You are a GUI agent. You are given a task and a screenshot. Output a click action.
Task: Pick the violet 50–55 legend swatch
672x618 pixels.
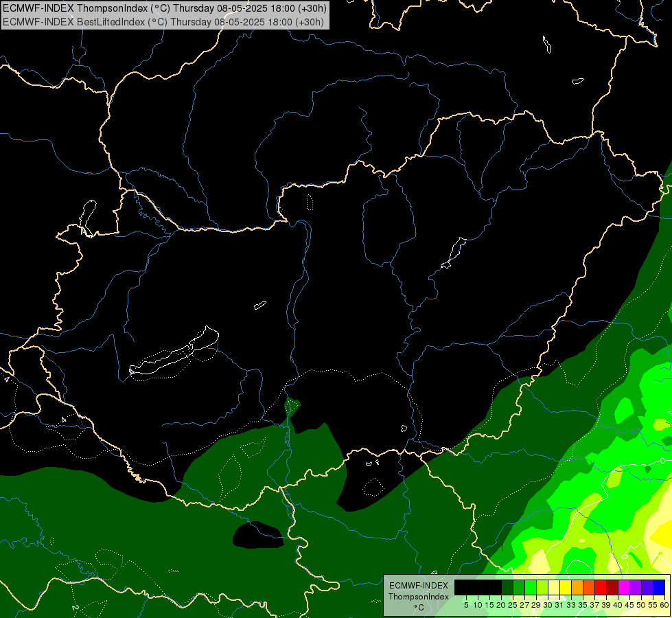point(647,588)
